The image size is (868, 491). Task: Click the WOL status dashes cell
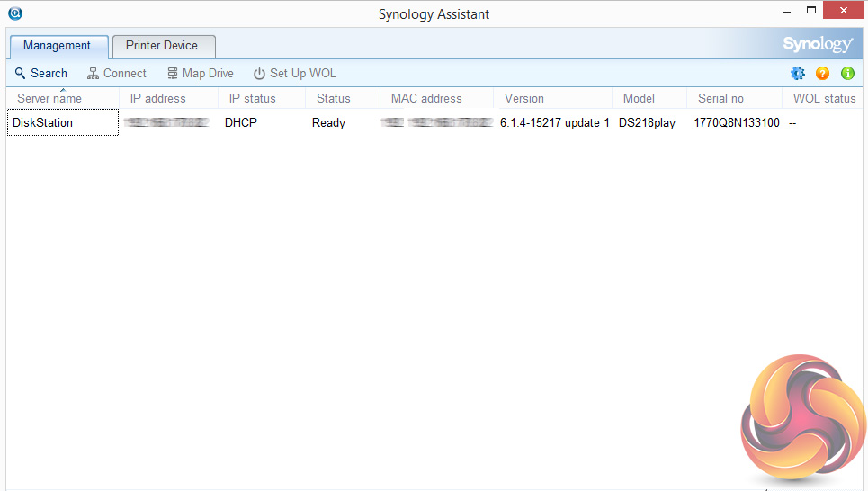point(792,123)
